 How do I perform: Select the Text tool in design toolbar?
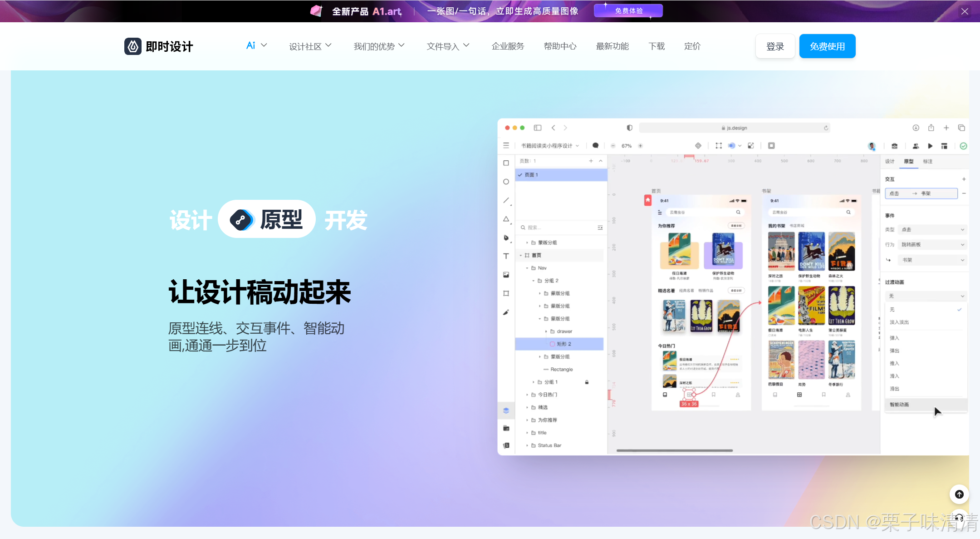tap(506, 256)
